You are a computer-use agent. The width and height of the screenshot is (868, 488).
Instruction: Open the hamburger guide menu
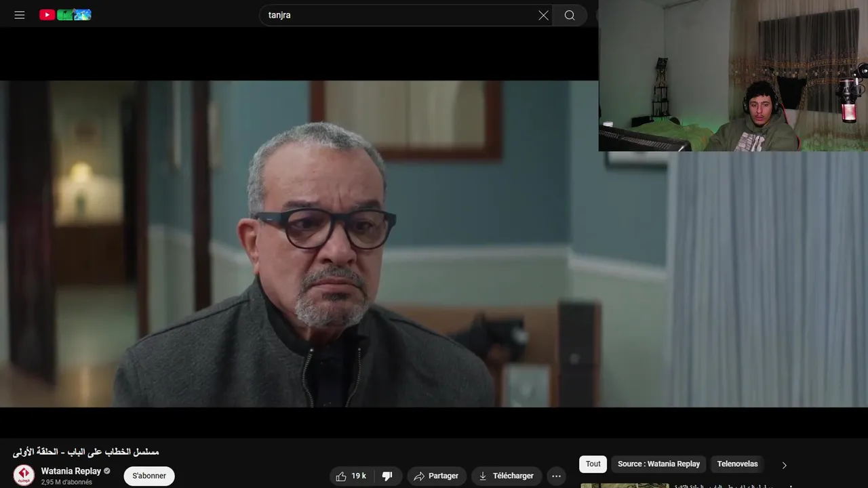click(x=20, y=15)
